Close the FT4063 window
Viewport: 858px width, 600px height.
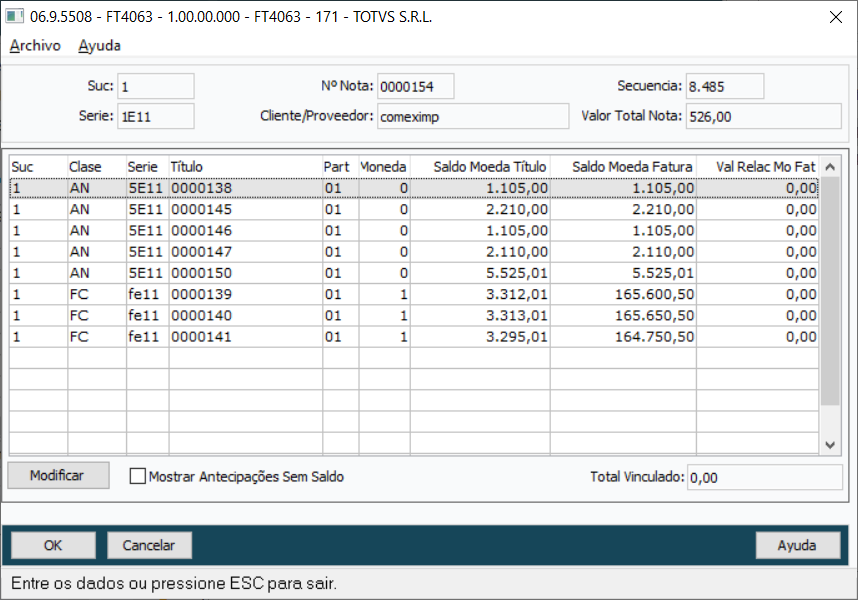836,17
